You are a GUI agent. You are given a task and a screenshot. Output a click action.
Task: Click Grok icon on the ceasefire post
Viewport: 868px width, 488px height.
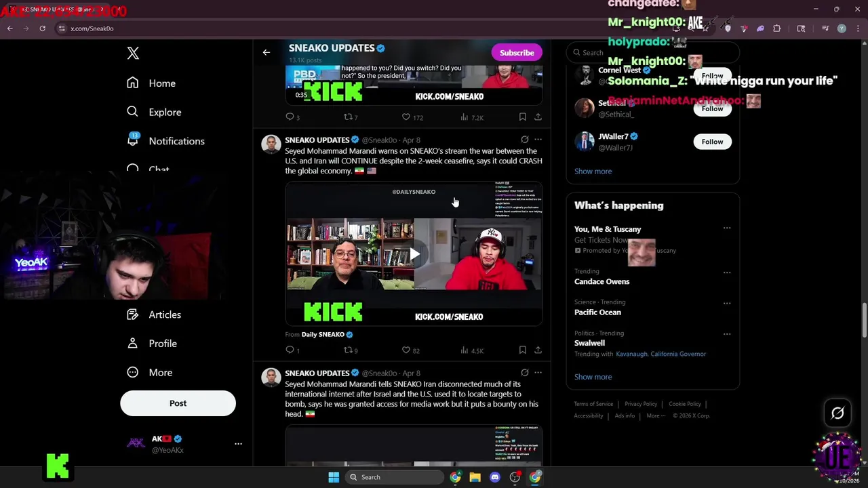[x=524, y=140]
